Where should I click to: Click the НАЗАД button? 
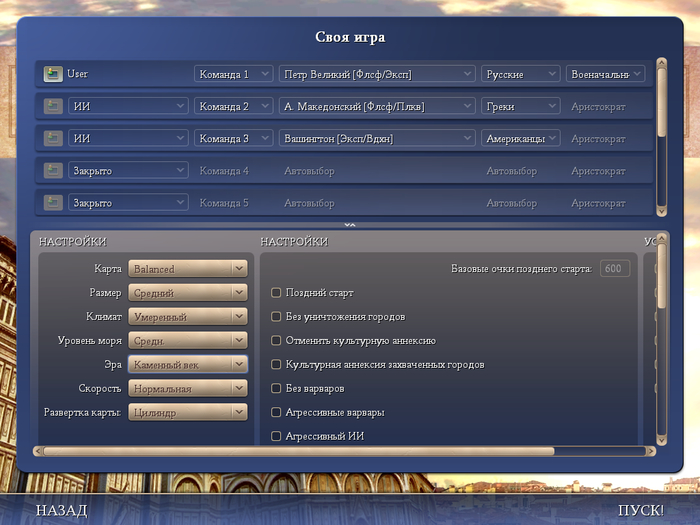62,510
